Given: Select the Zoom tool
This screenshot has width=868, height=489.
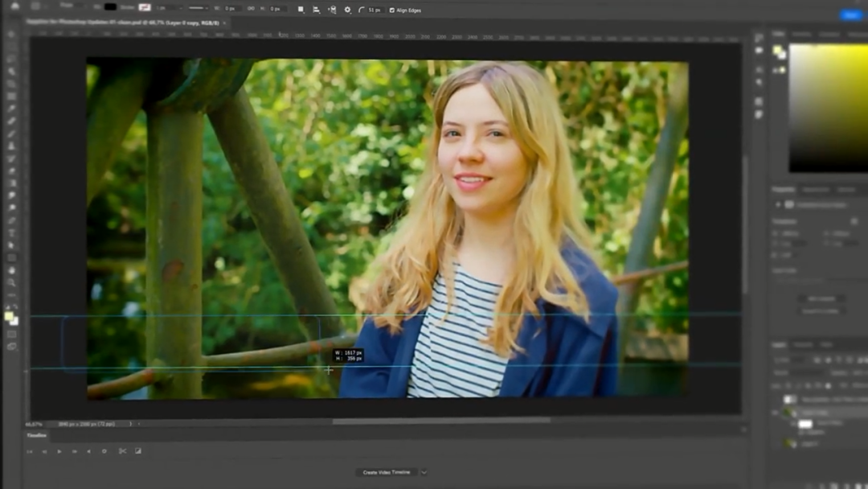Looking at the screenshot, I should (11, 282).
